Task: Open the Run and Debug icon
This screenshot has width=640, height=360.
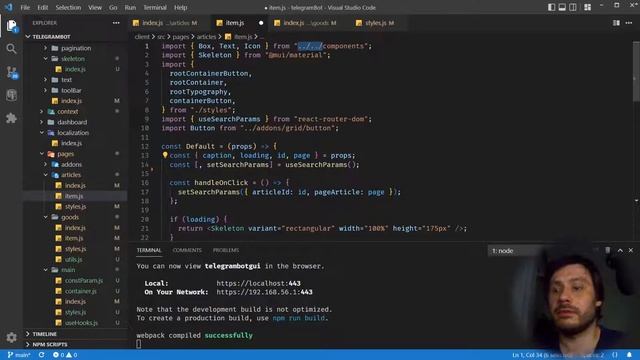Action: 11,95
